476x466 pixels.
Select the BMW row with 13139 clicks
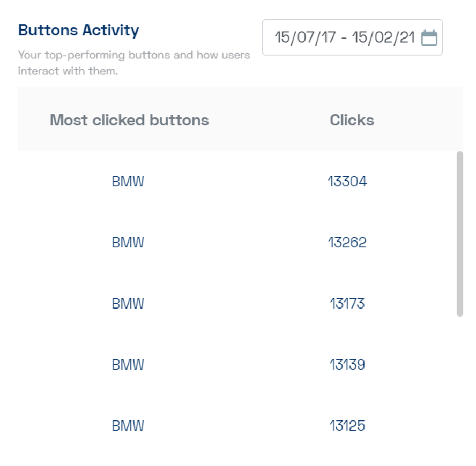237,364
